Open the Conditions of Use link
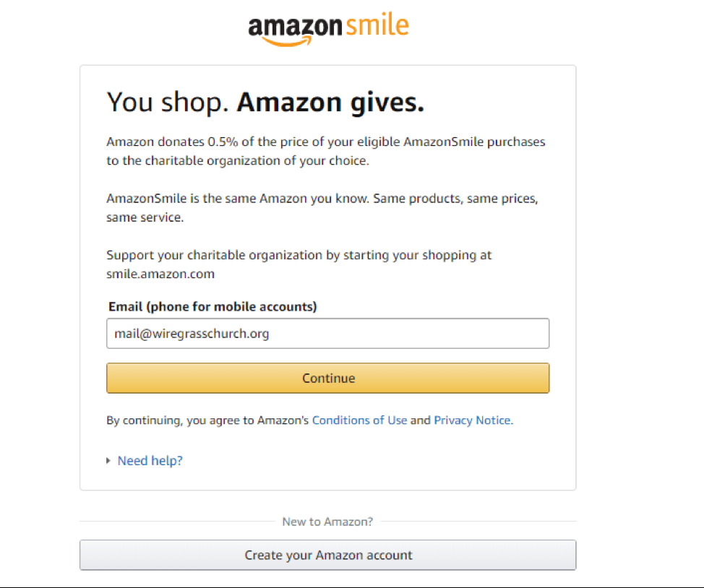The image size is (704, 588). click(360, 420)
